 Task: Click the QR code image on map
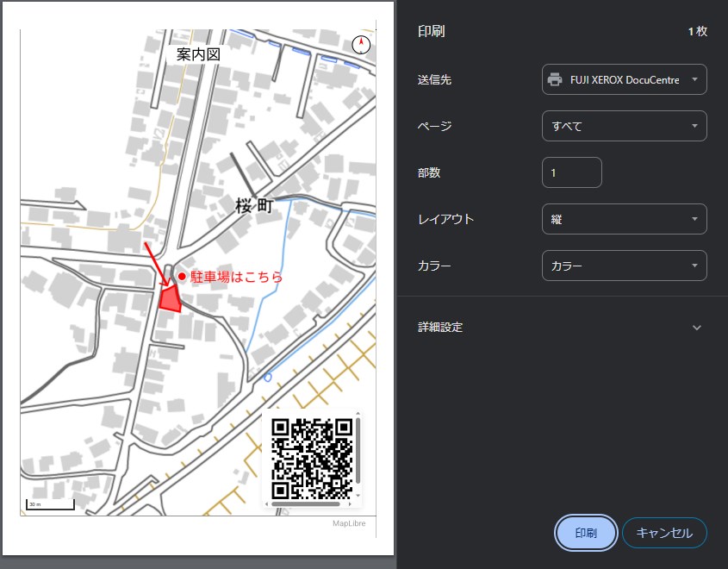[x=311, y=459]
